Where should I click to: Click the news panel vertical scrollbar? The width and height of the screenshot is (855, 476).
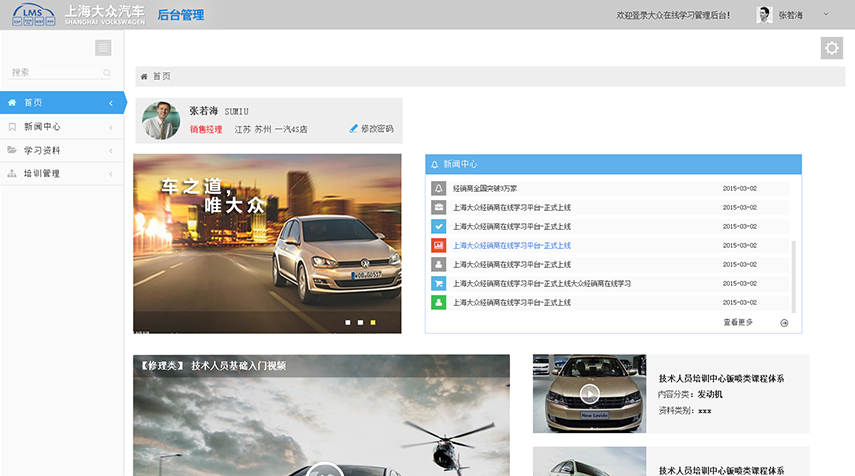click(x=793, y=276)
